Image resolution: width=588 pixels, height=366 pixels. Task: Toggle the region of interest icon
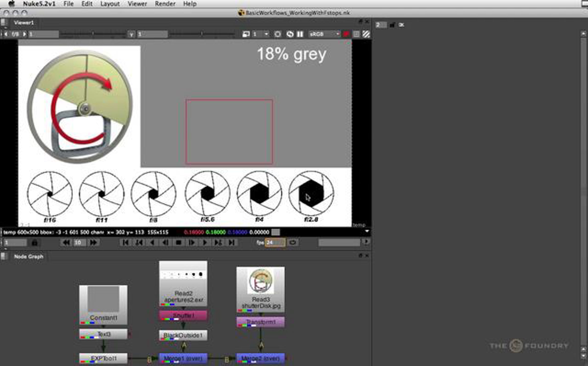point(278,34)
